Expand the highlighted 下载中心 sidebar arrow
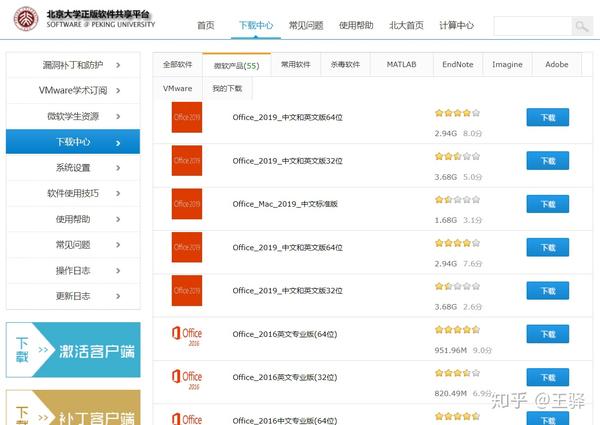 pyautogui.click(x=118, y=143)
